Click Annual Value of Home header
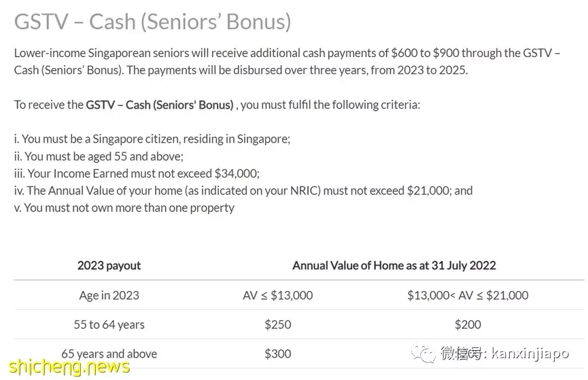This screenshot has height=380, width=588. [x=394, y=266]
